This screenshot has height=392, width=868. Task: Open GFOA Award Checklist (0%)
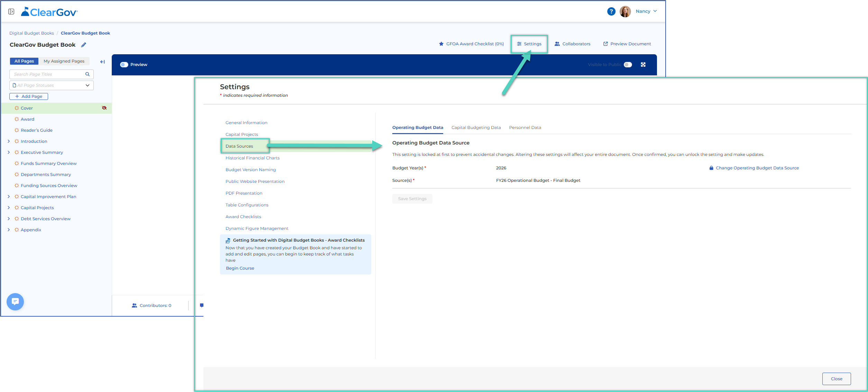pos(471,44)
